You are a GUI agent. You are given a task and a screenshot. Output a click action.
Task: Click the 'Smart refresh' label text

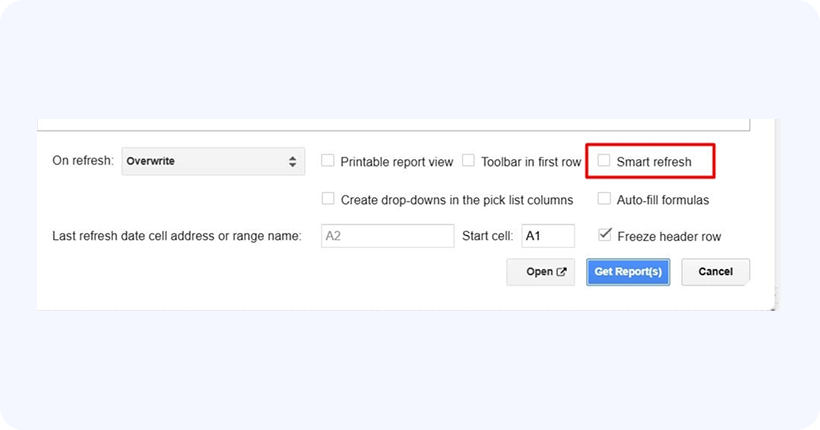click(653, 161)
